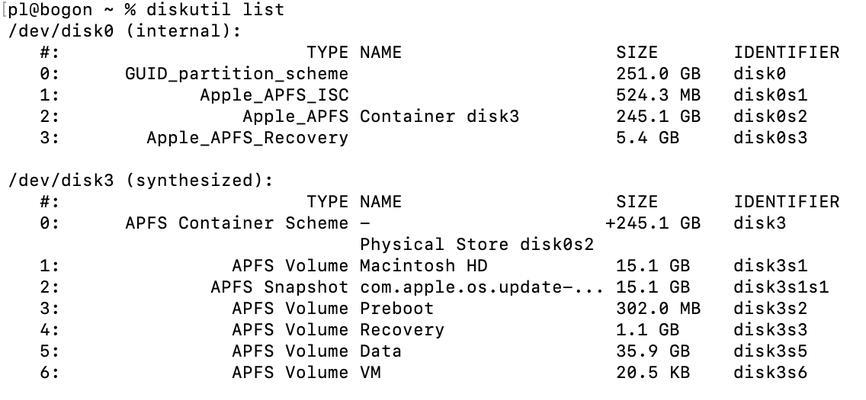
Task: Click the Apple_APFS_ISC partition entry
Action: coord(274,96)
